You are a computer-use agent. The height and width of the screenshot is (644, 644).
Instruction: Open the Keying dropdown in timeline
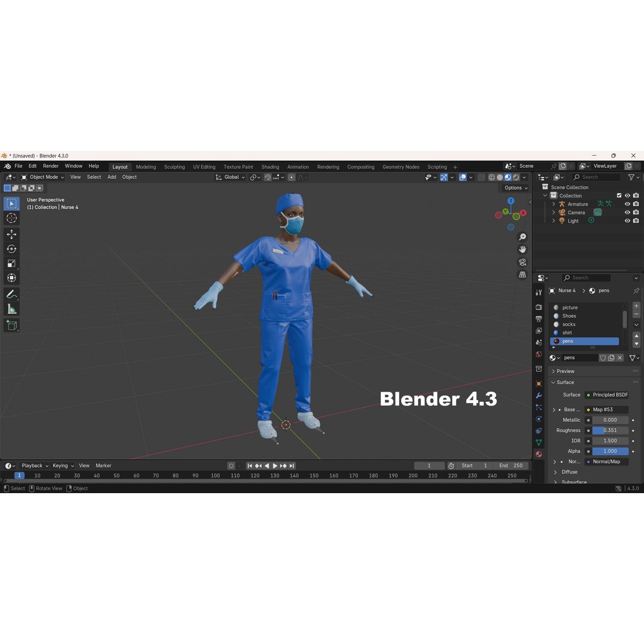tap(63, 465)
